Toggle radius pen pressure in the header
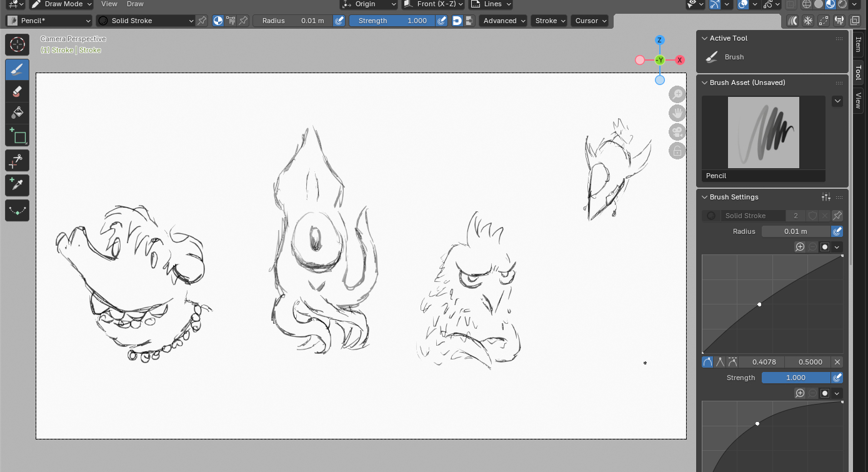This screenshot has height=472, width=868. pos(339,21)
